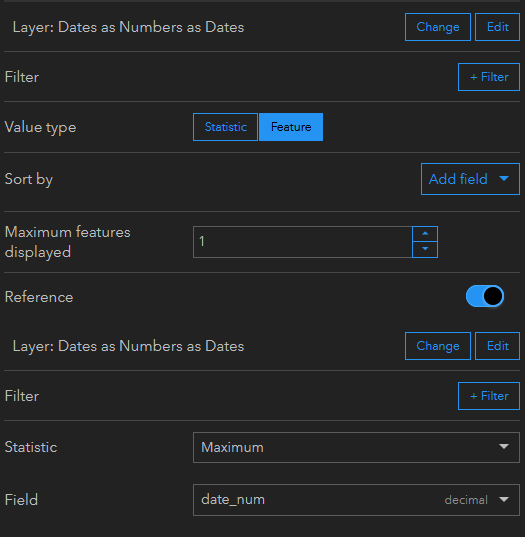The height and width of the screenshot is (537, 525).
Task: Open the Add field sort dropdown
Action: [470, 179]
